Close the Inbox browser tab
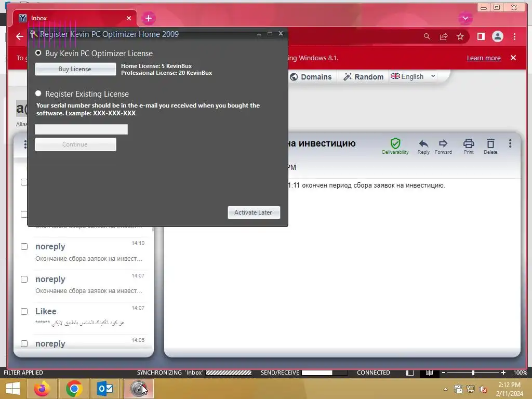The height and width of the screenshot is (399, 532). pos(129,18)
